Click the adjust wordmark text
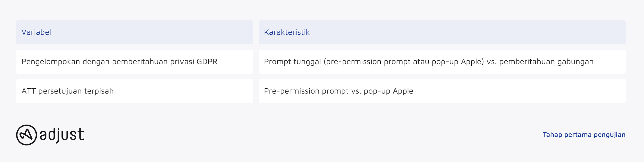The height and width of the screenshot is (162, 644). (62, 135)
